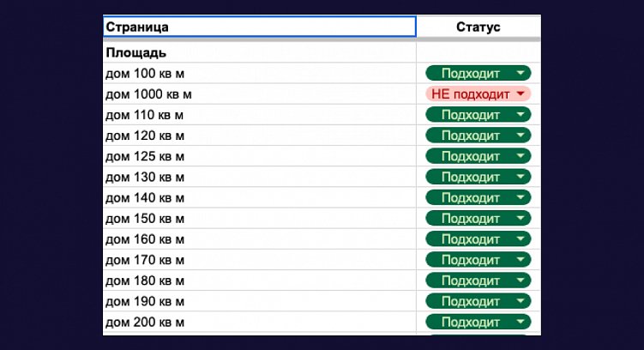Open the status dropdown for дом 200 кв м
644x350 pixels.
478,322
